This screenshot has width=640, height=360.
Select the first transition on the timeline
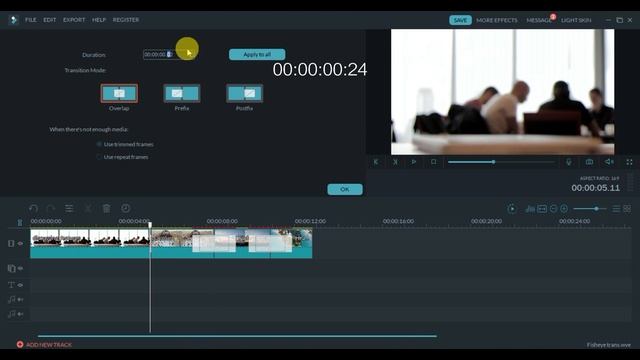point(214,243)
